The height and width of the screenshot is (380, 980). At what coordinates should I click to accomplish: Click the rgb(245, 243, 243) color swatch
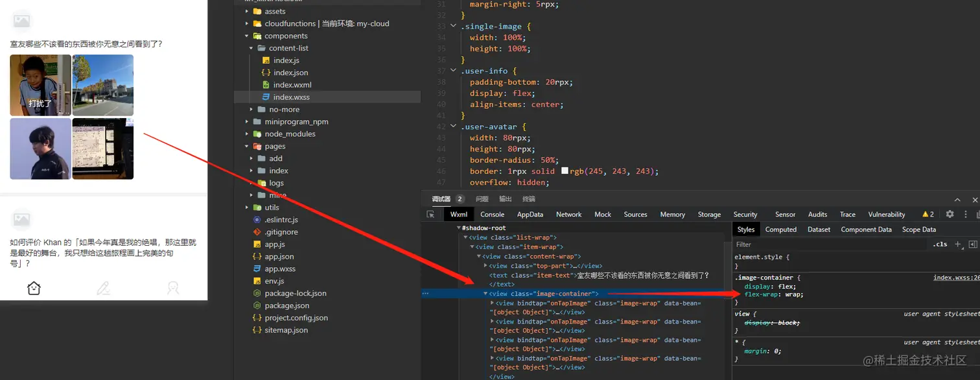click(x=565, y=171)
